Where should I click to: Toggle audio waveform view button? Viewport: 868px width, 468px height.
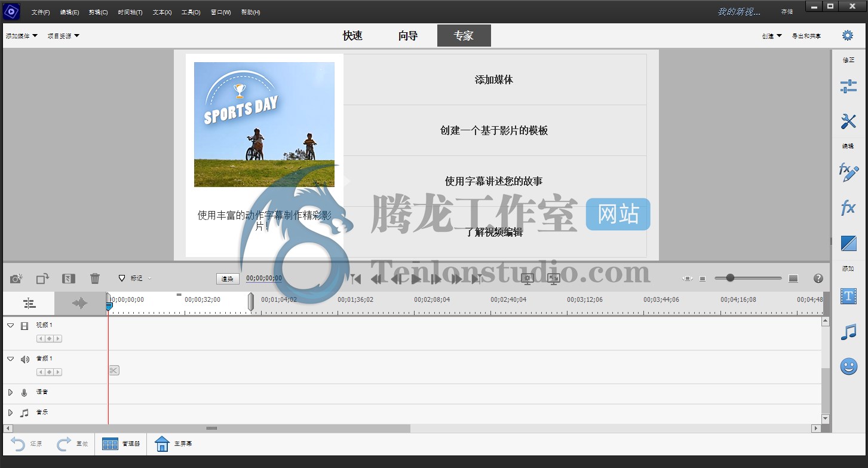tap(79, 303)
